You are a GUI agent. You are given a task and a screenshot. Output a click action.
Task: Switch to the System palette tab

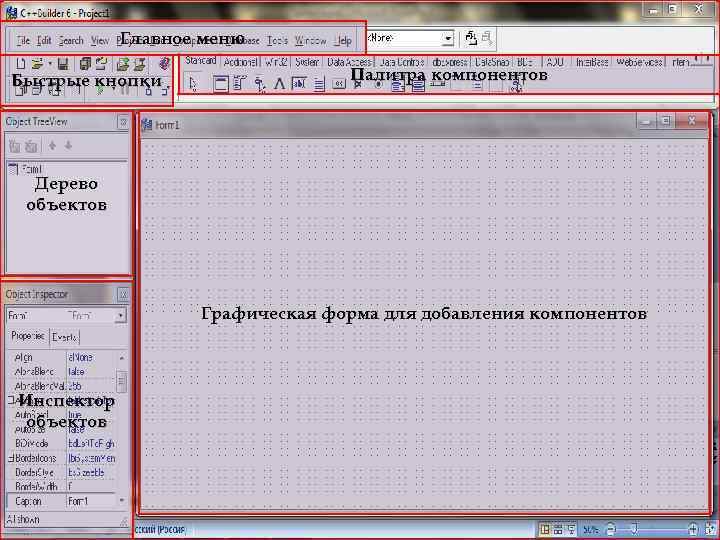click(x=307, y=62)
